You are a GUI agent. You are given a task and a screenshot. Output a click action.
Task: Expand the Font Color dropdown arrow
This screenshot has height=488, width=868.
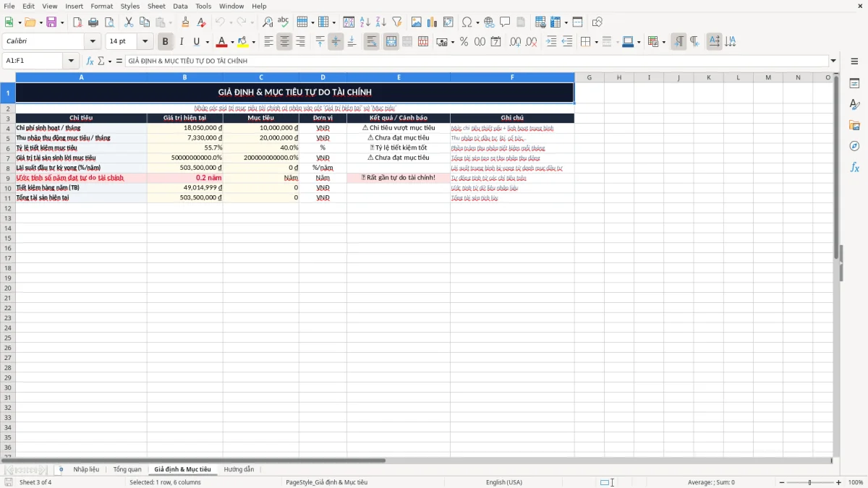[x=232, y=42]
